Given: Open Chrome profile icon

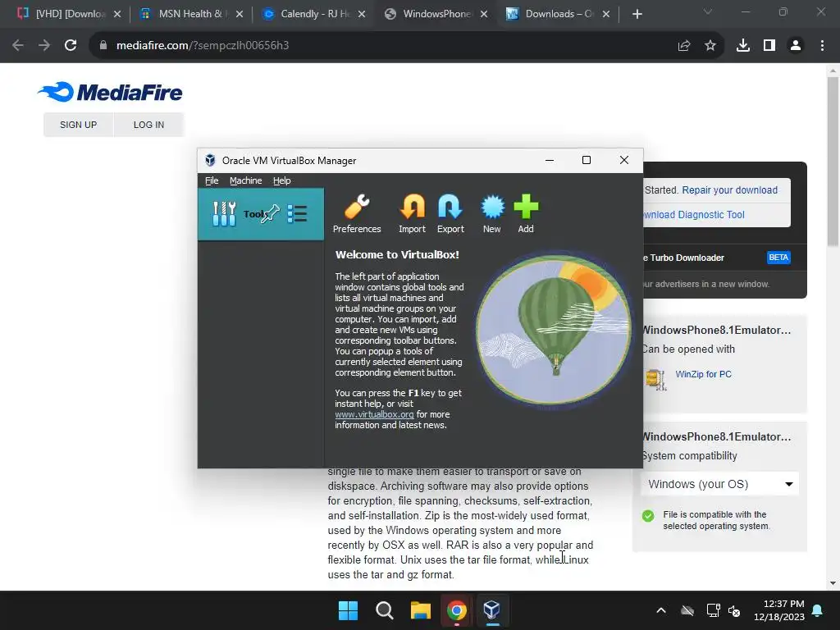Looking at the screenshot, I should 796,46.
